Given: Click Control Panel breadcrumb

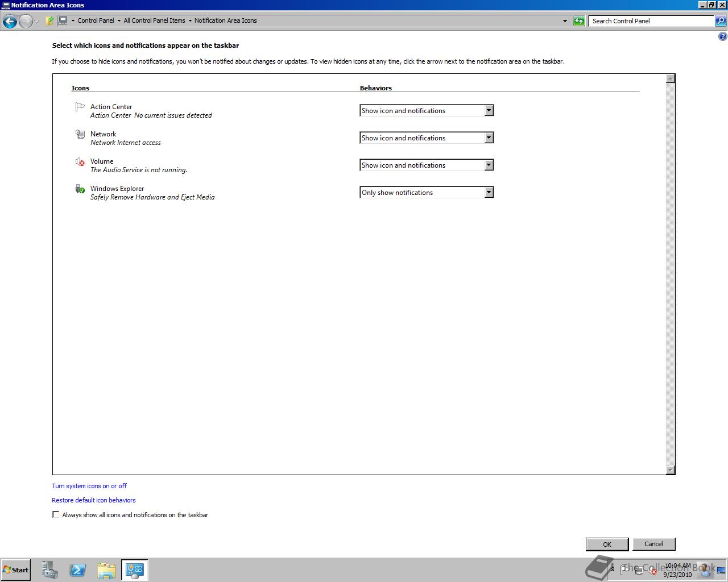Looking at the screenshot, I should tap(96, 20).
